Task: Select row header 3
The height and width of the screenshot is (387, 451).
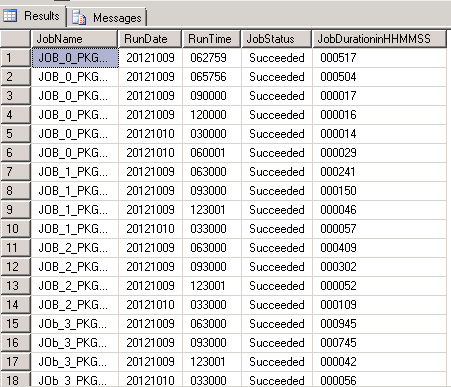Action: [x=15, y=96]
